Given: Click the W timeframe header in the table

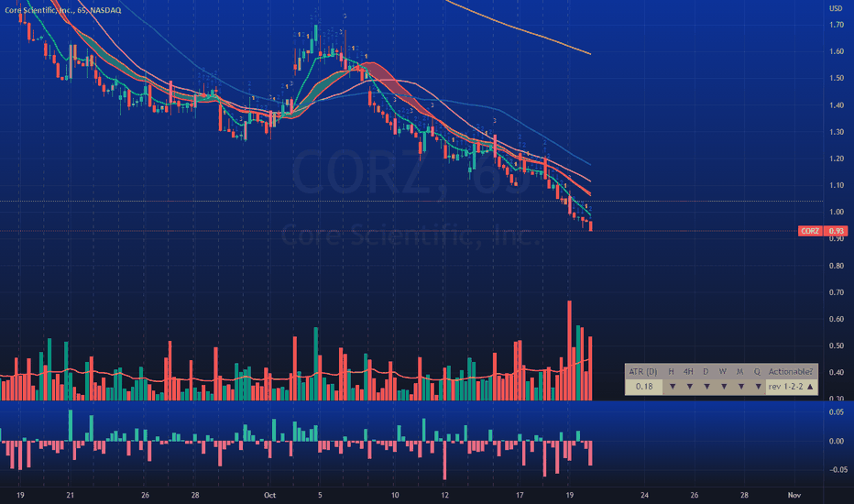Looking at the screenshot, I should [723, 372].
